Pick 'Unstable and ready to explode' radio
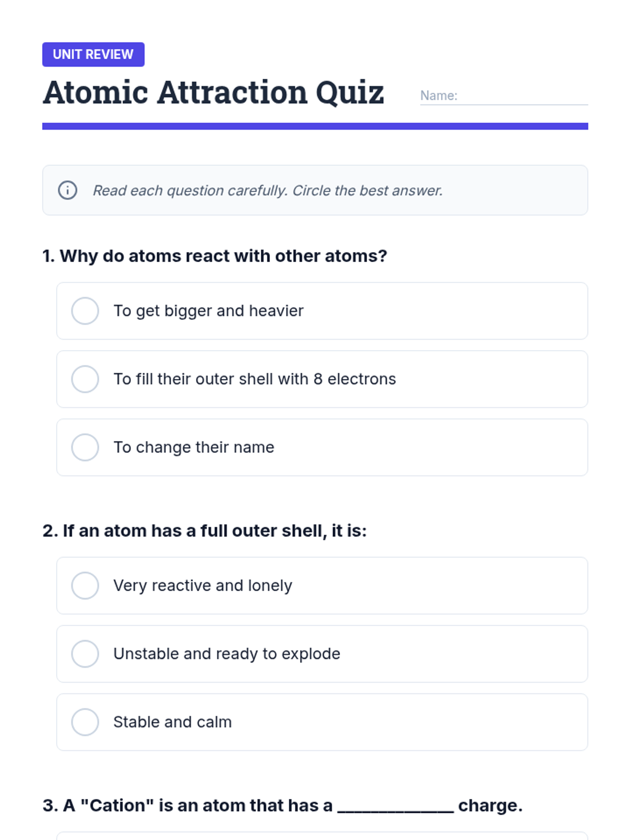The height and width of the screenshot is (840, 630). click(85, 654)
